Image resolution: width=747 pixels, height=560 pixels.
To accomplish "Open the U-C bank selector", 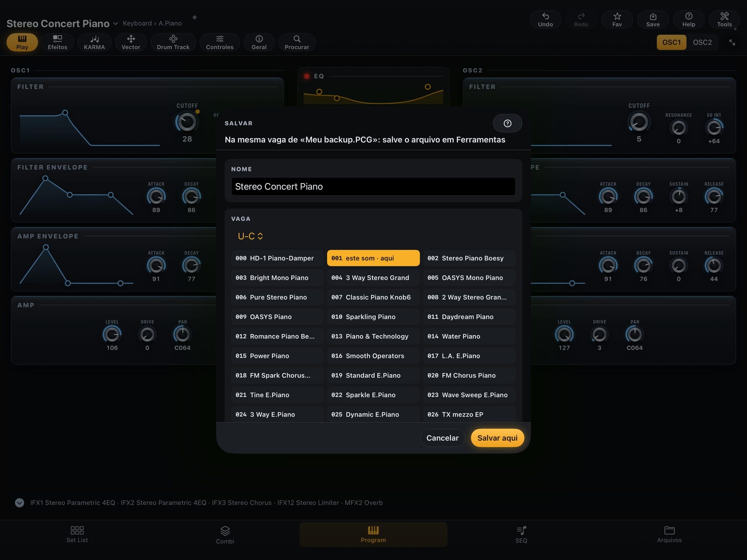I will pyautogui.click(x=250, y=236).
